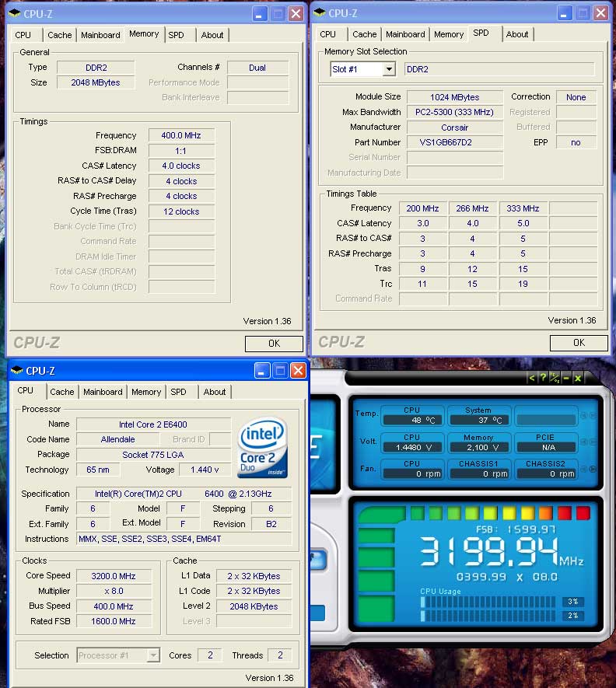Open Cache tab in Memory window

tap(60, 35)
